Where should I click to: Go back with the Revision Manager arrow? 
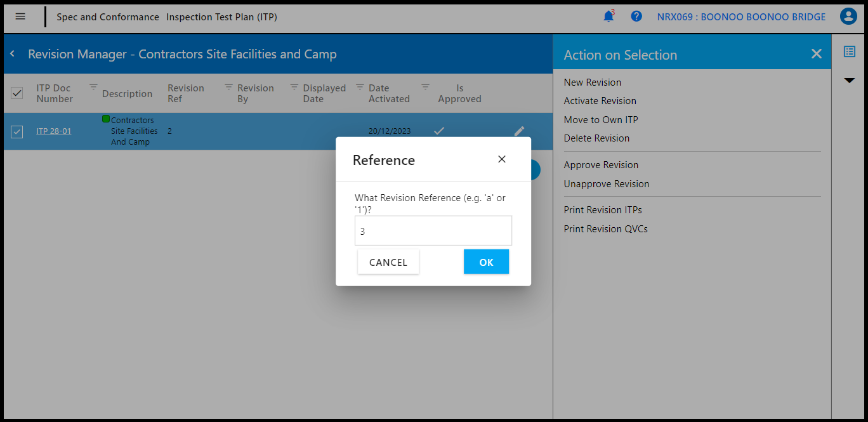pyautogui.click(x=12, y=54)
